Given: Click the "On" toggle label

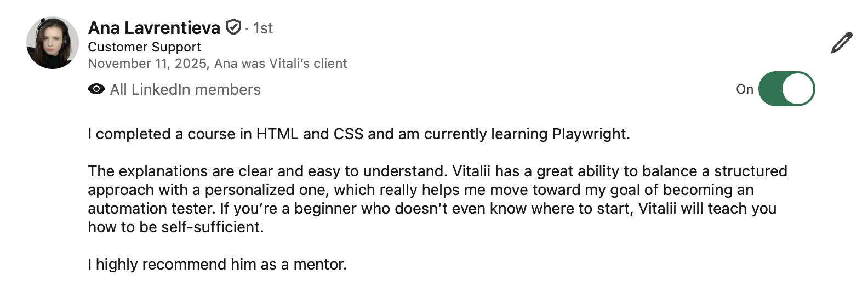Looking at the screenshot, I should [744, 89].
